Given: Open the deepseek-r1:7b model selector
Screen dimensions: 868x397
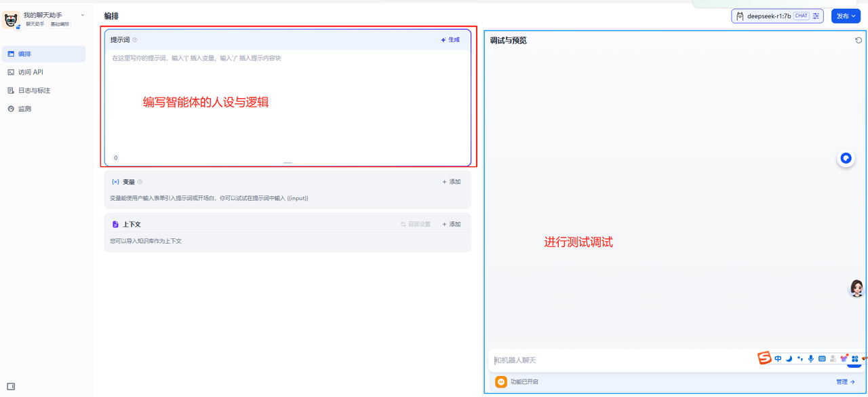Looking at the screenshot, I should click(x=768, y=16).
